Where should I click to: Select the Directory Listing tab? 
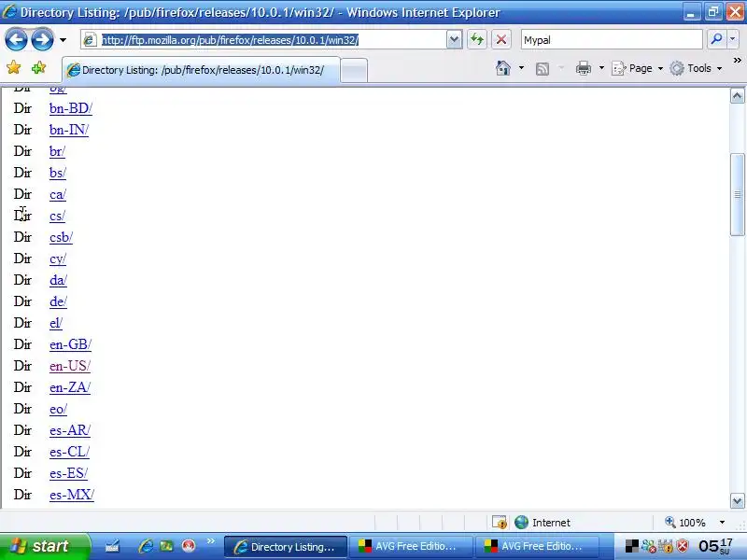[x=201, y=70]
